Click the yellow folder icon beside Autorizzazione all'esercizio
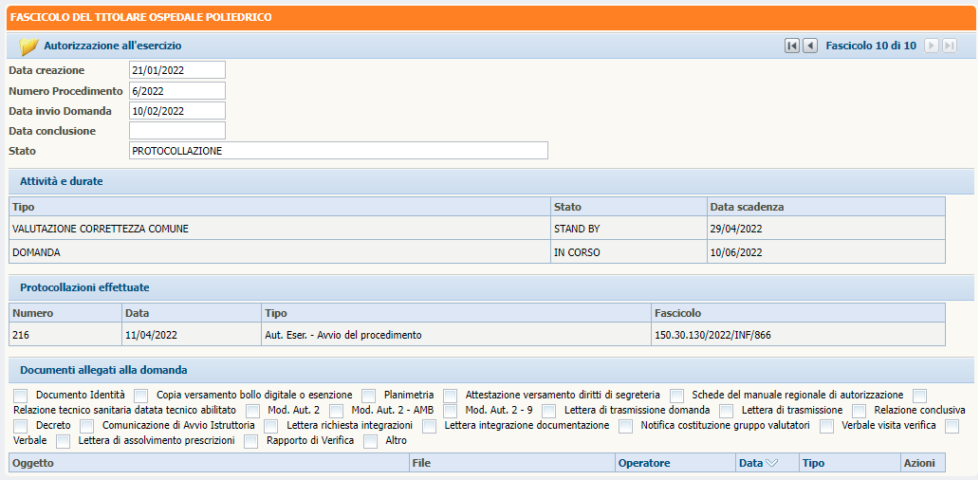Image resolution: width=980 pixels, height=480 pixels. (x=28, y=46)
